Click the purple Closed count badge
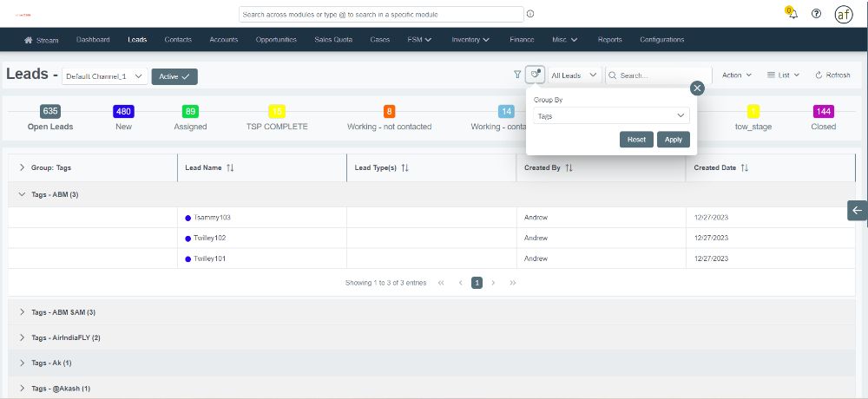The image size is (868, 399). 823,111
